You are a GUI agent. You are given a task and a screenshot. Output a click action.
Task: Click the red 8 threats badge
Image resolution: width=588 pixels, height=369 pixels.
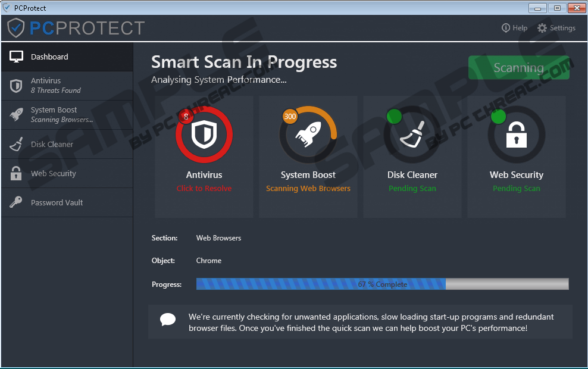point(186,117)
